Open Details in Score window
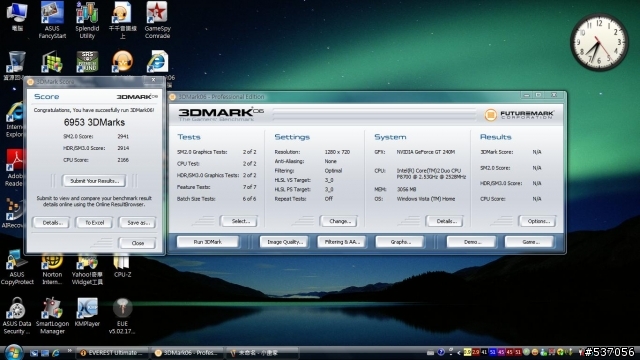 point(52,223)
